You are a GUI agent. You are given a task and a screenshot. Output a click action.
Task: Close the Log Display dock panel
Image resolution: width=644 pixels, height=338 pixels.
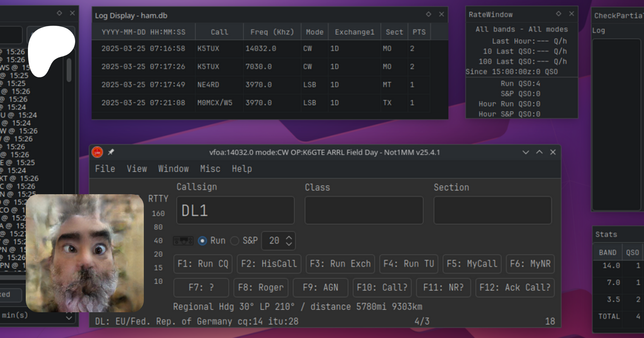coord(441,14)
